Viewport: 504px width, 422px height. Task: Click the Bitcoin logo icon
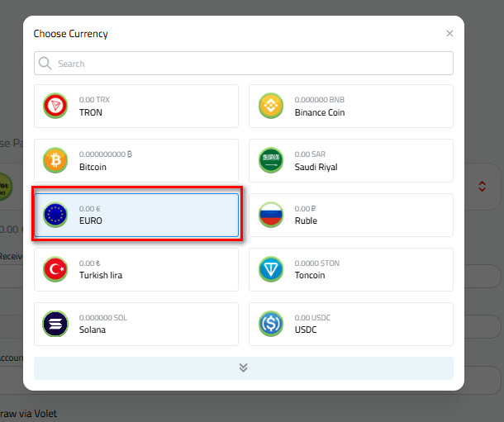pyautogui.click(x=55, y=160)
